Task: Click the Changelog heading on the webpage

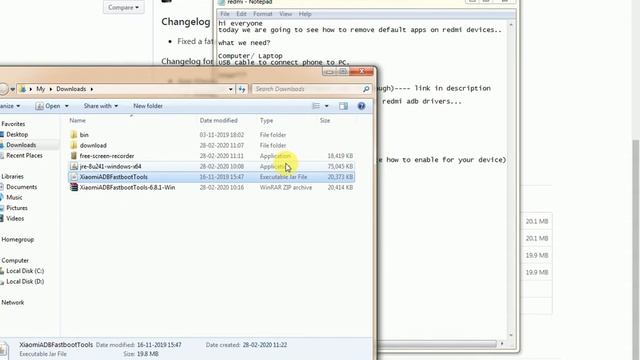Action: pyautogui.click(x=186, y=22)
